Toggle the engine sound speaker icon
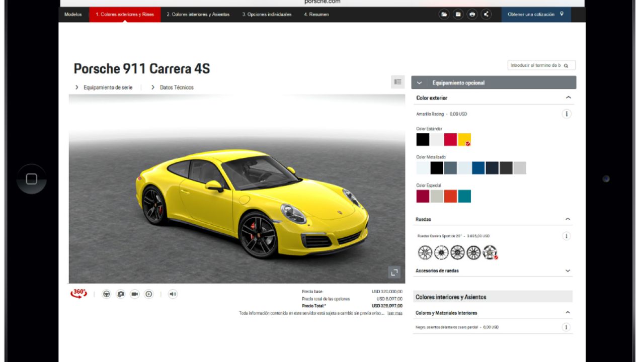The image size is (644, 362). click(173, 294)
